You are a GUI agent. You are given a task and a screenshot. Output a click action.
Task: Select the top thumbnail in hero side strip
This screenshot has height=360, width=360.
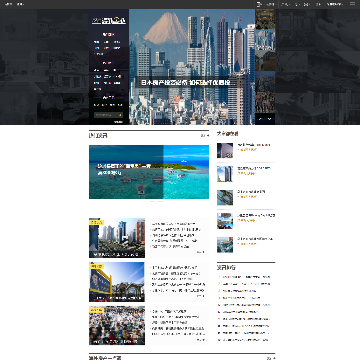point(265,19)
